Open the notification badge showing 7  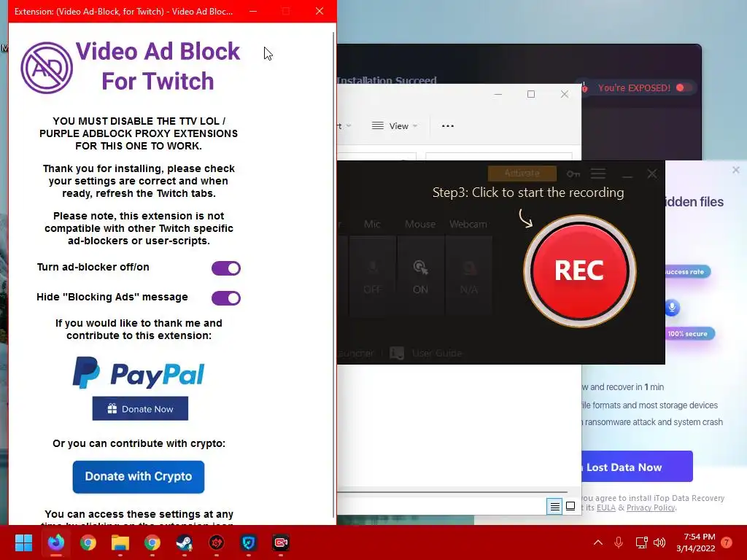pos(727,542)
